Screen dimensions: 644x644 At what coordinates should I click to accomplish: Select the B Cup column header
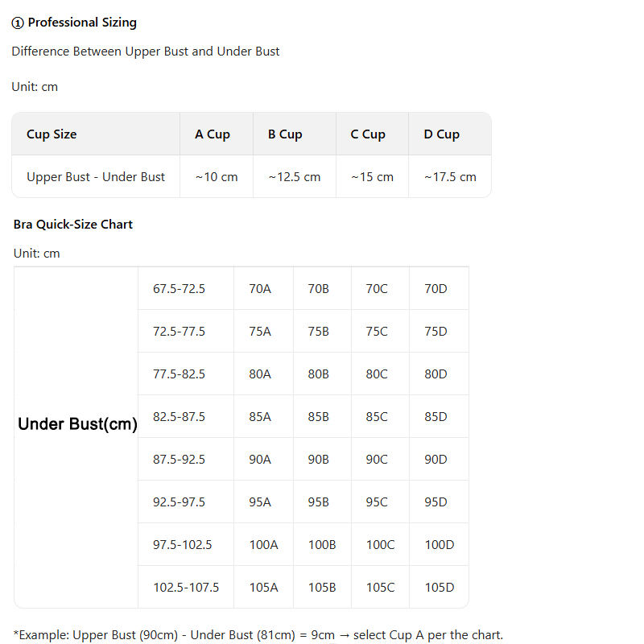pos(285,134)
